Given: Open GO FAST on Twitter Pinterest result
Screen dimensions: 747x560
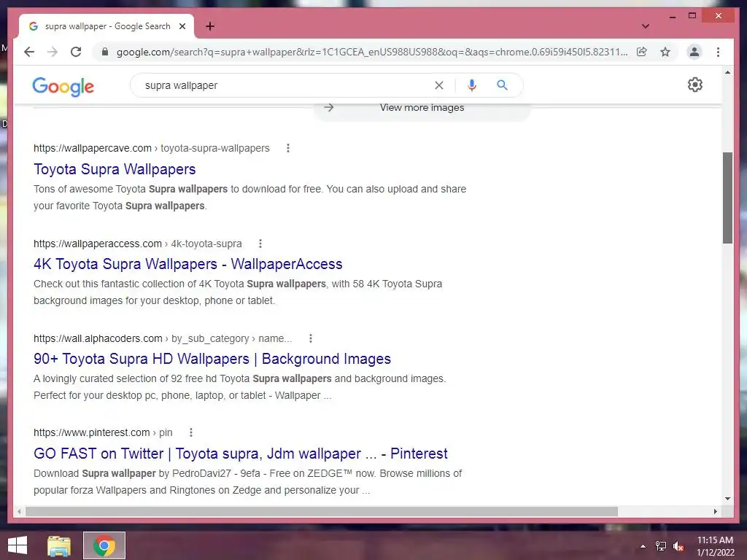Looking at the screenshot, I should 241,454.
